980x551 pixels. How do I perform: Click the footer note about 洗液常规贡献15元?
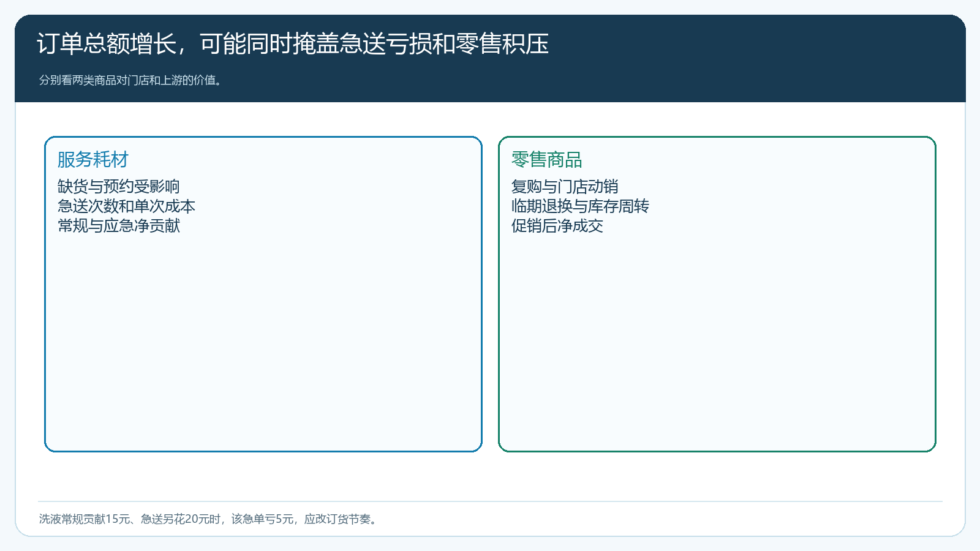click(209, 519)
